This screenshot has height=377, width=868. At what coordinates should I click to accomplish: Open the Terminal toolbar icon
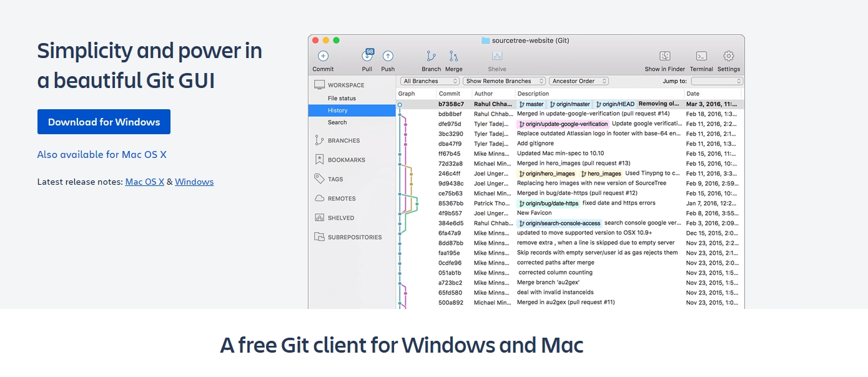coord(701,56)
